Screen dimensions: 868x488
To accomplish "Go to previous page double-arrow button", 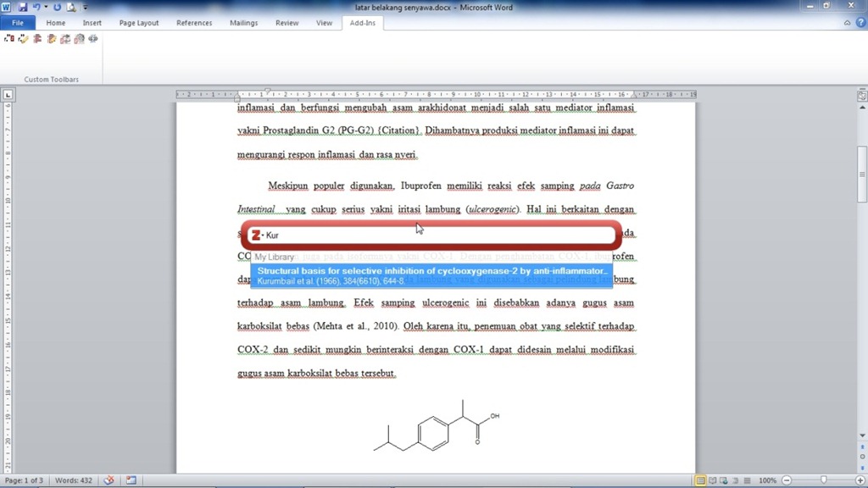I will point(862,447).
